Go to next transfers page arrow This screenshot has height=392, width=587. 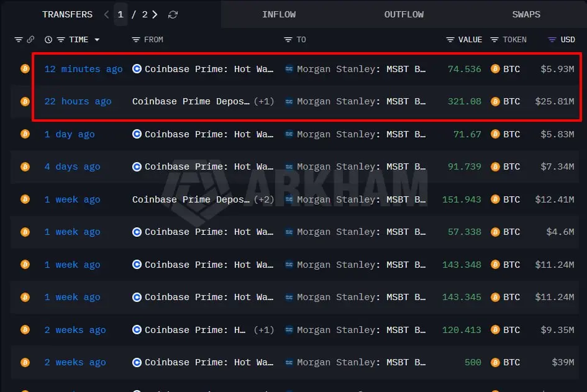click(x=155, y=15)
